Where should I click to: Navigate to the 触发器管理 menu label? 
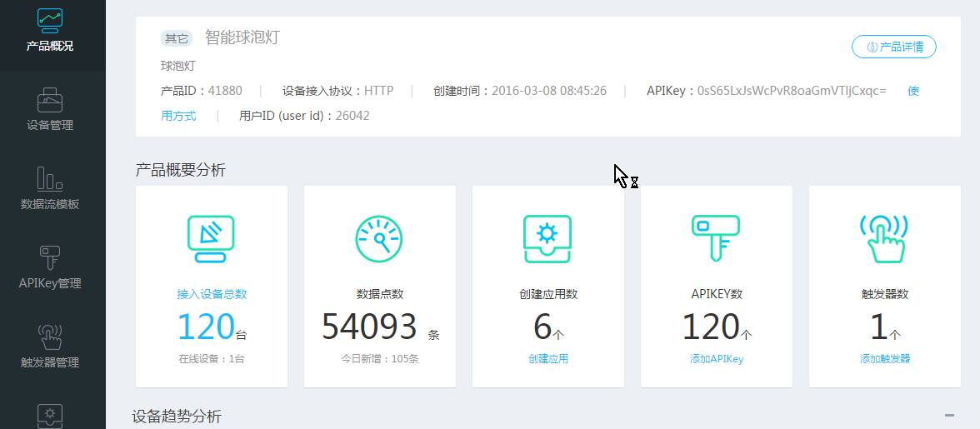(49, 363)
